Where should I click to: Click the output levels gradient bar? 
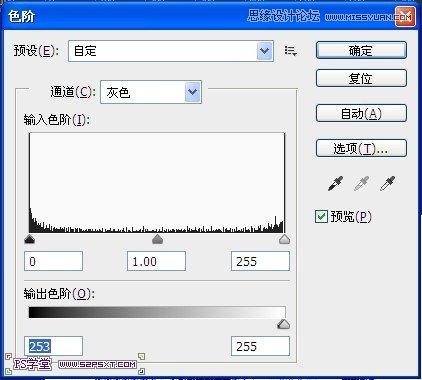click(x=157, y=312)
